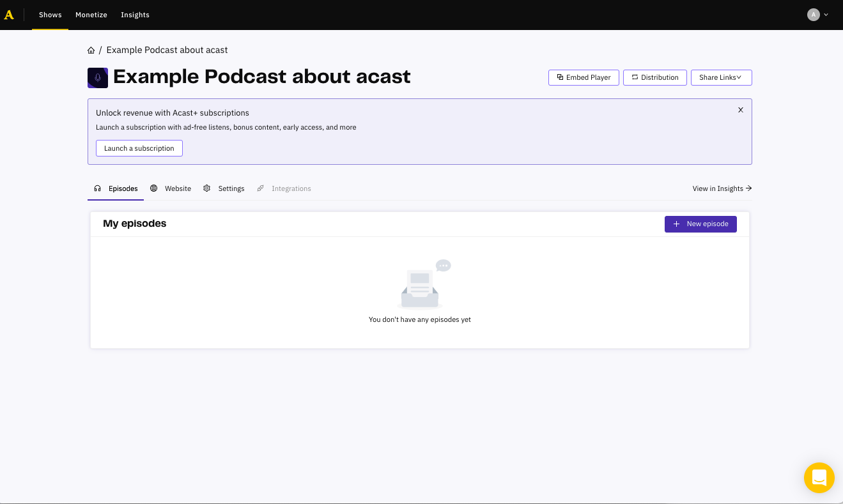Image resolution: width=843 pixels, height=504 pixels.
Task: Open the chat support widget
Action: (x=819, y=478)
